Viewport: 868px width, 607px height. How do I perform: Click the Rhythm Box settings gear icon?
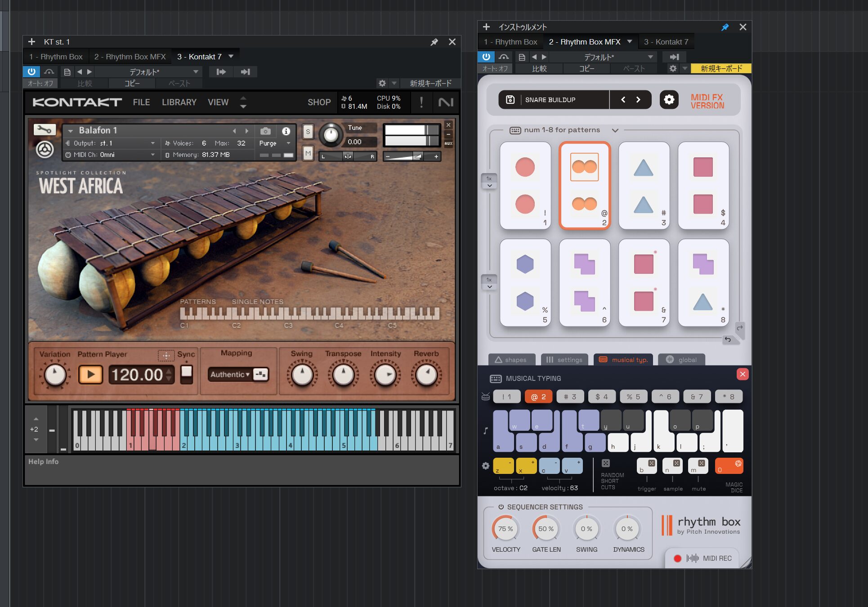pyautogui.click(x=669, y=99)
